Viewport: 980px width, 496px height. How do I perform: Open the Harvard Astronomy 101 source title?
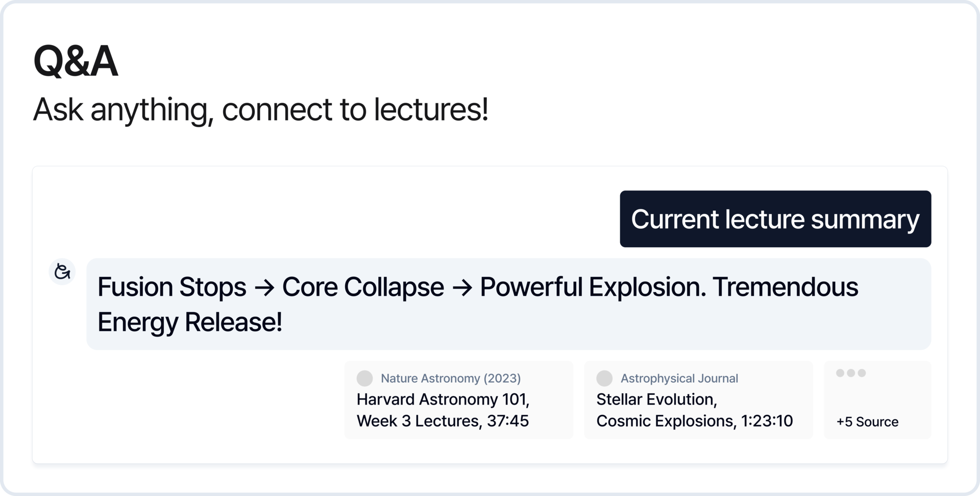[443, 399]
